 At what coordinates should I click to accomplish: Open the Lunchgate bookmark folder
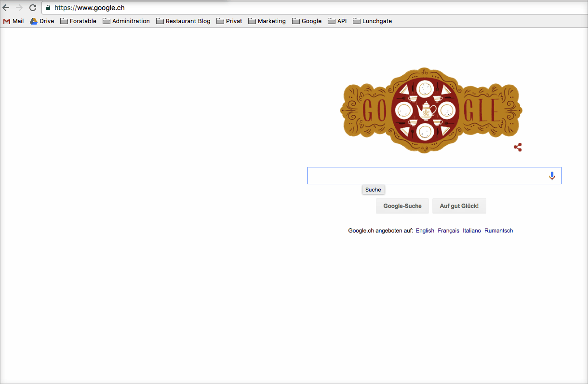click(x=373, y=21)
